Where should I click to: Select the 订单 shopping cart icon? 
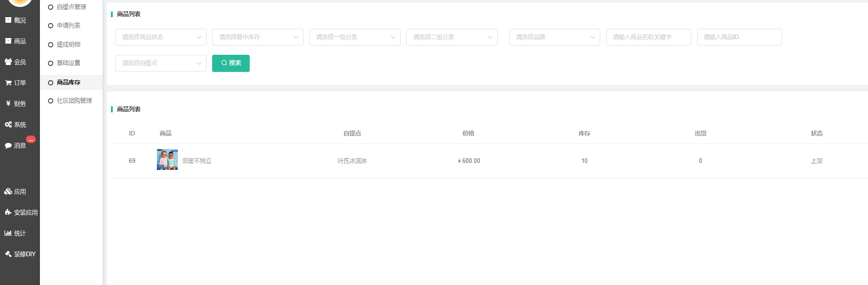click(x=8, y=83)
